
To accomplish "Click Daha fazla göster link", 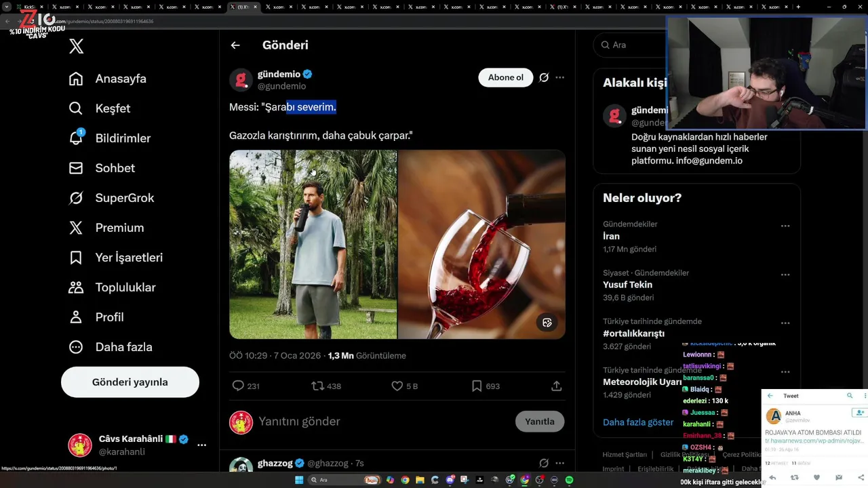I will tap(638, 422).
